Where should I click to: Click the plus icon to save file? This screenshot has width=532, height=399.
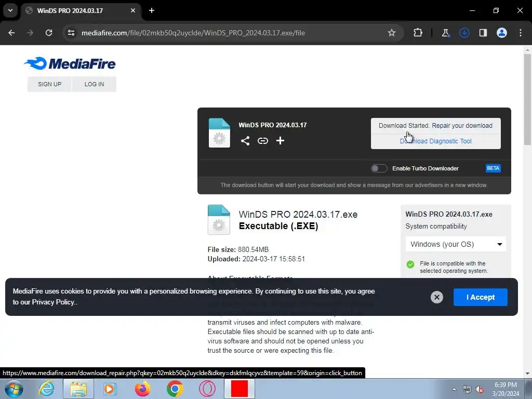[x=280, y=141]
